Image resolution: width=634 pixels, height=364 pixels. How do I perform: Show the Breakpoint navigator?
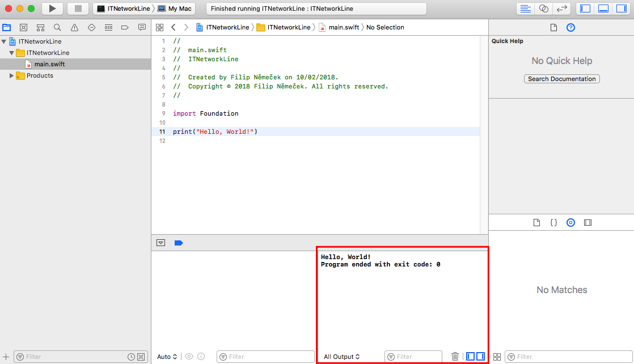coord(125,27)
